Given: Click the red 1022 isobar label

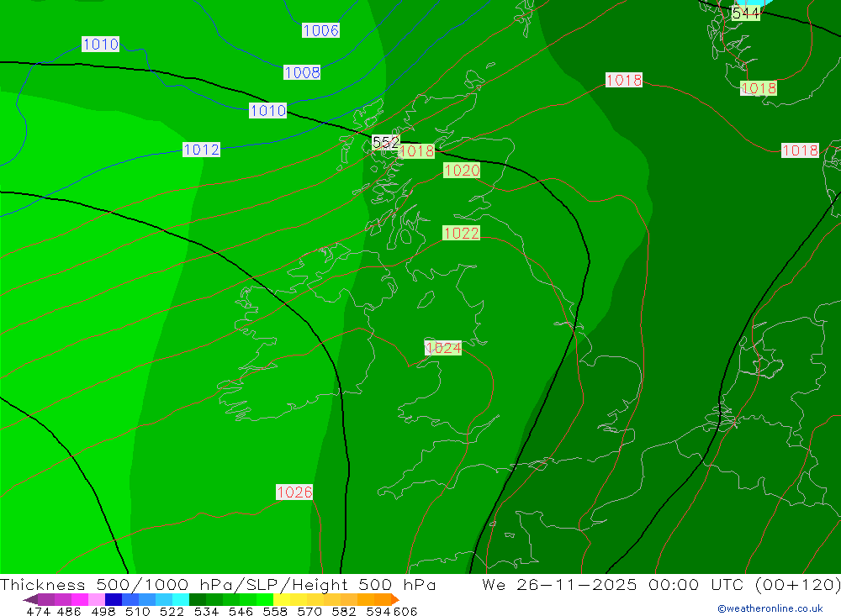Looking at the screenshot, I should pyautogui.click(x=461, y=234).
